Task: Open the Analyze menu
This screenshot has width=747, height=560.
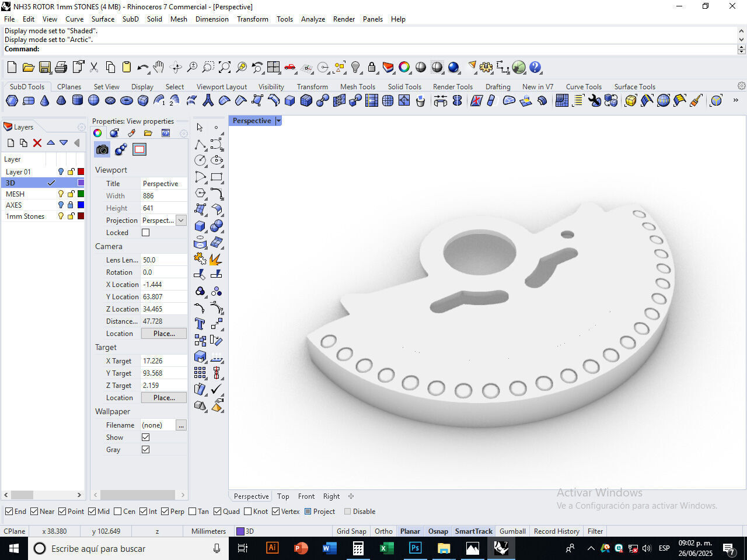Action: pos(313,19)
